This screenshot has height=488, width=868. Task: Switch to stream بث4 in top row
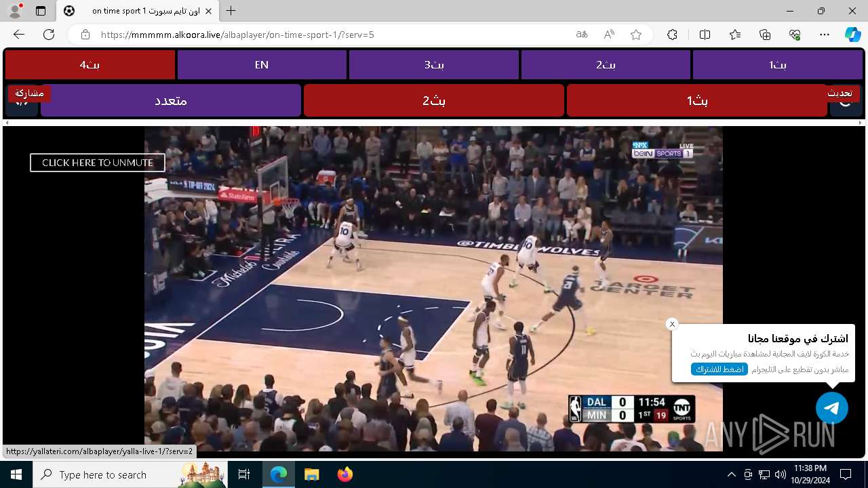pyautogui.click(x=90, y=64)
